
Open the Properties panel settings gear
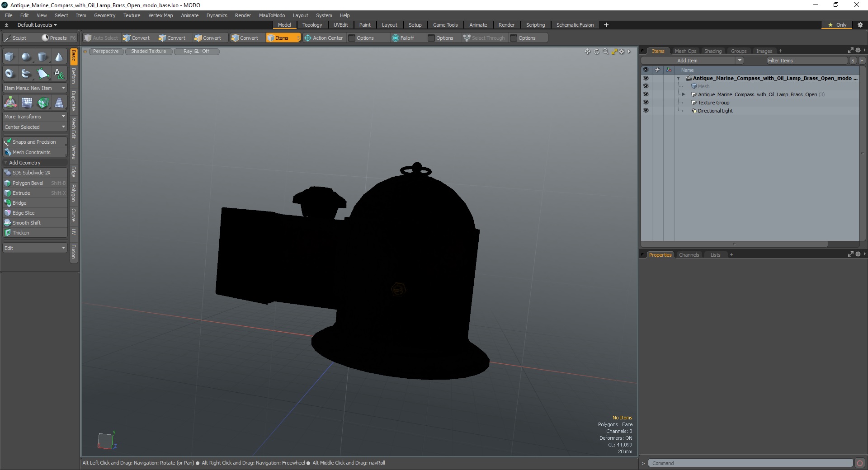pos(858,254)
